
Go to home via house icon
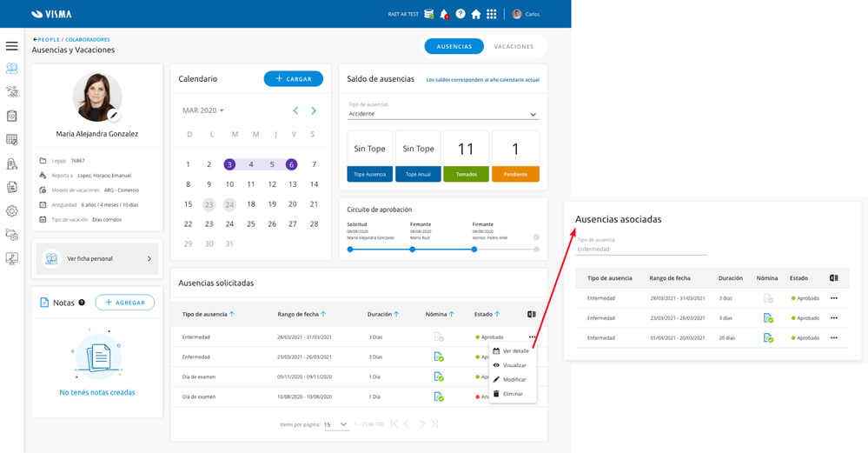point(475,15)
